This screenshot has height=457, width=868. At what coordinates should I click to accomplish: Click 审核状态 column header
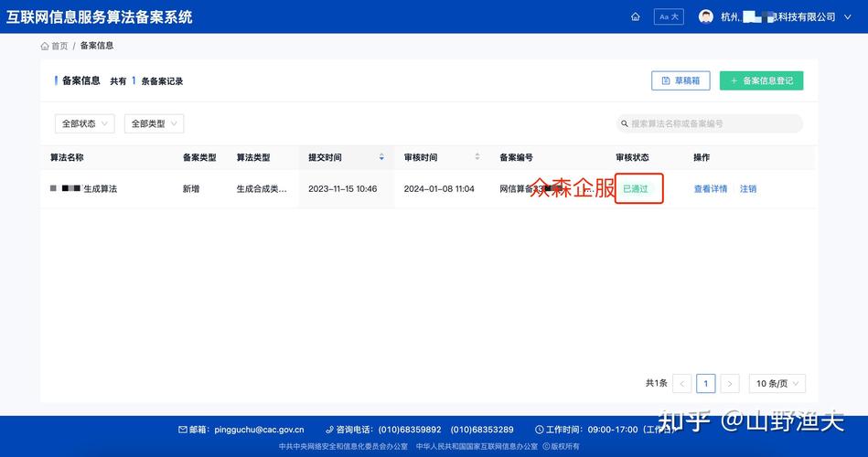tap(632, 157)
